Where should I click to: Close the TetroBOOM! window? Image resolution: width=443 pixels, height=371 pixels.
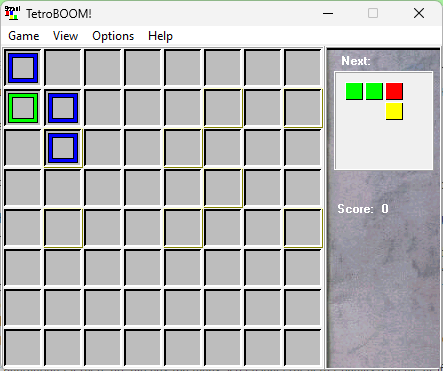pos(419,13)
